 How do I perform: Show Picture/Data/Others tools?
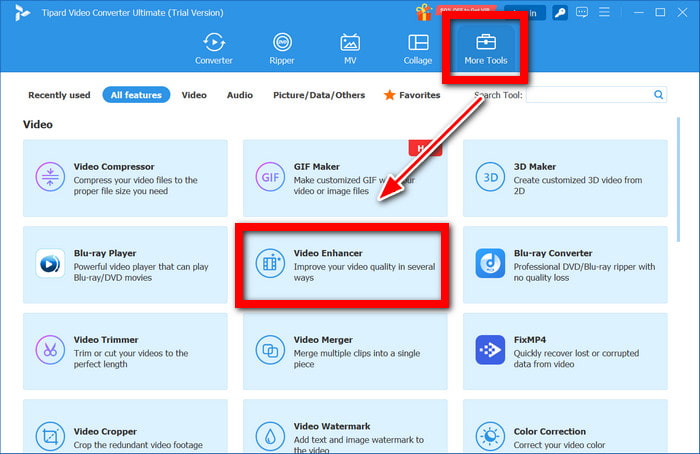[319, 95]
